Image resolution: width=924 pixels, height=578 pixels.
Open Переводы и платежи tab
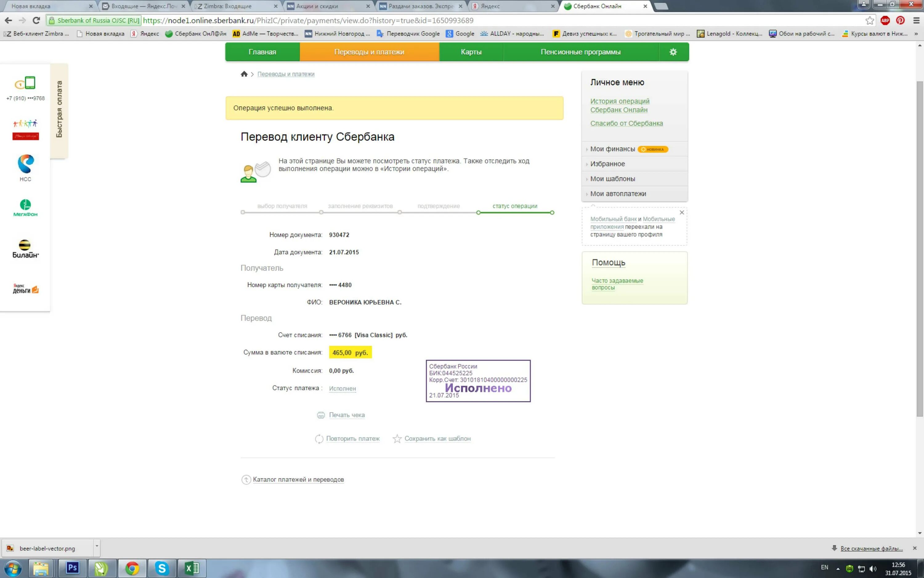369,52
